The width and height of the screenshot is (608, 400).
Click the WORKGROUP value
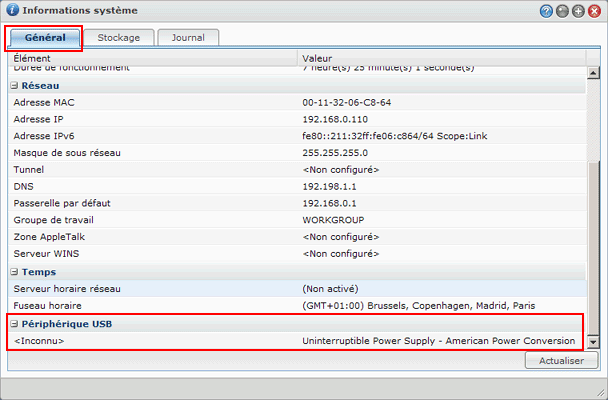[x=333, y=220]
